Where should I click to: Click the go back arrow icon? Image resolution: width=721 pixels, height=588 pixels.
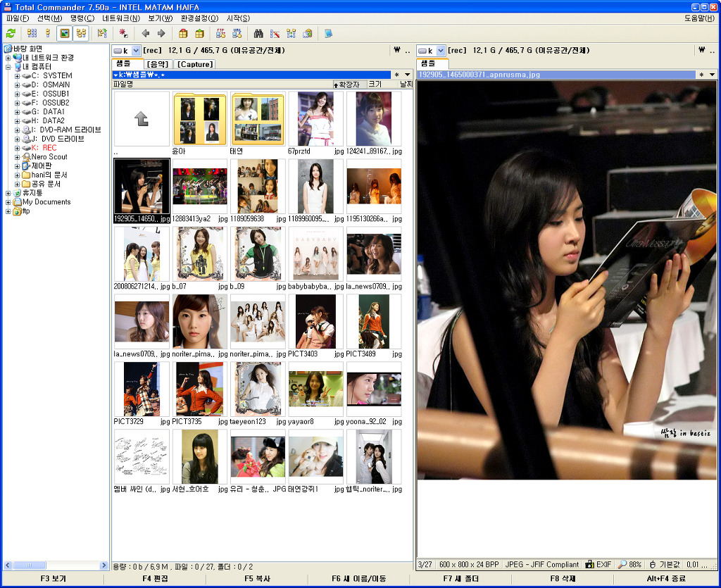[145, 33]
